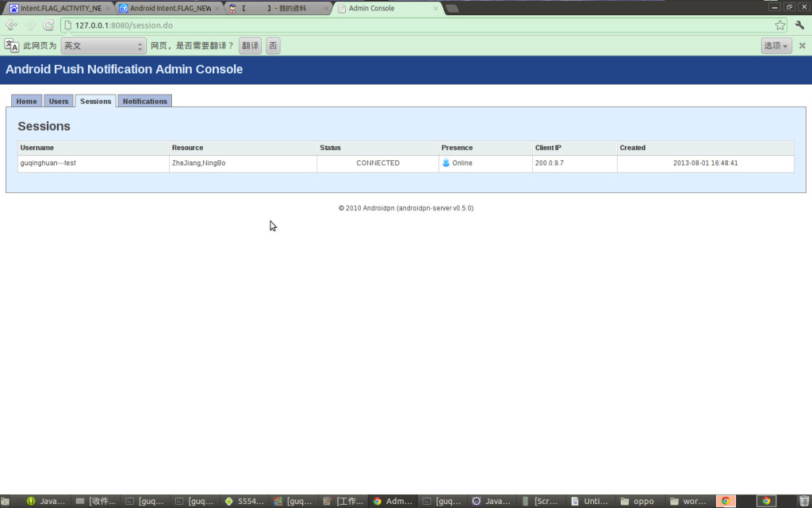The height and width of the screenshot is (508, 812).
Task: Open a new browser tab
Action: pyautogui.click(x=452, y=8)
